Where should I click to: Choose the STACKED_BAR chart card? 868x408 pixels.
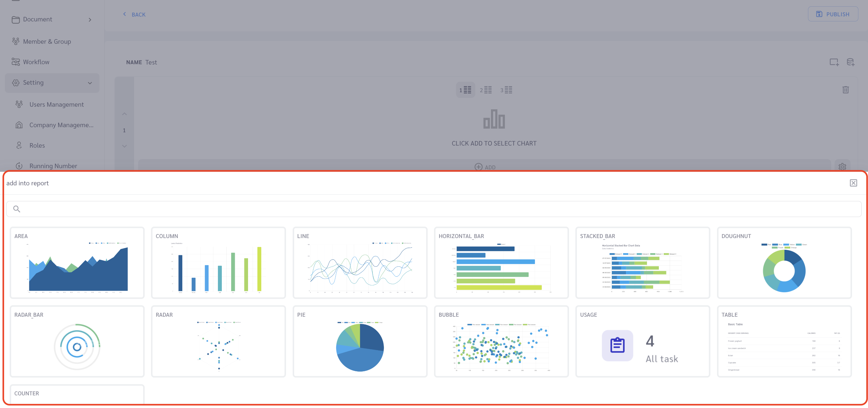tap(643, 263)
